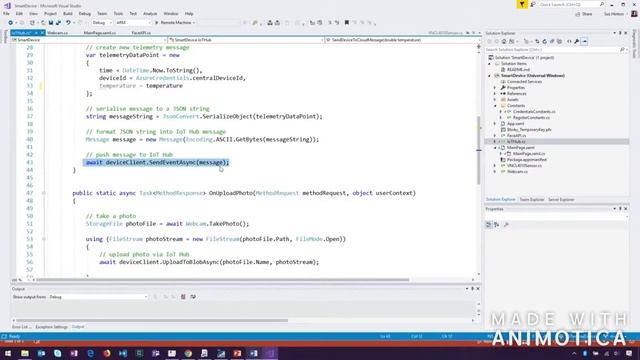Open the Debug menu
Viewport: 640px width, 360px height.
[84, 13]
